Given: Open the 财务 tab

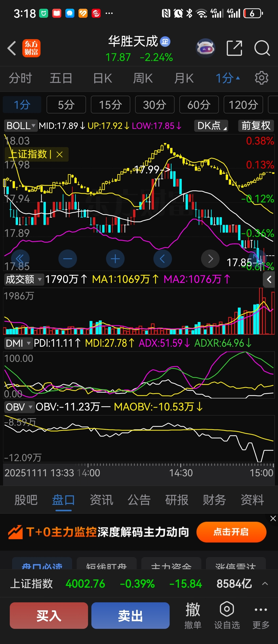Looking at the screenshot, I should pyautogui.click(x=214, y=500).
